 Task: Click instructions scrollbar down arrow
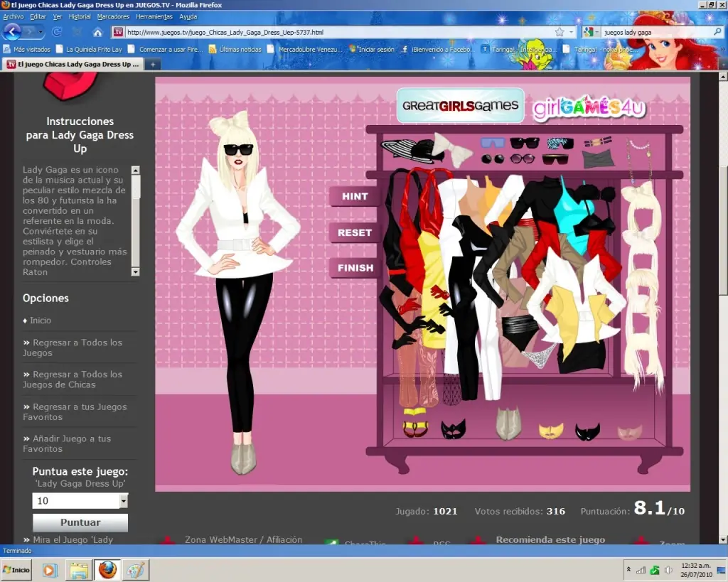135,272
